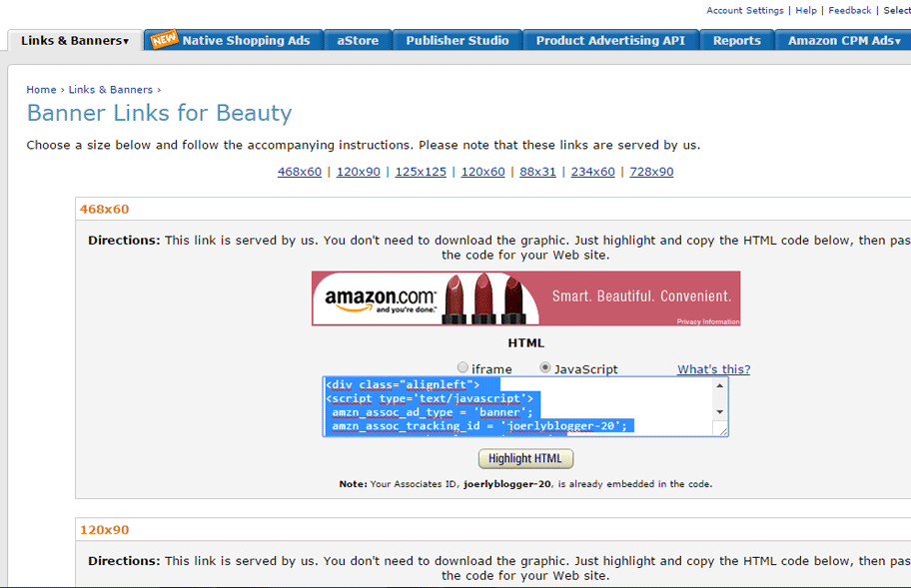This screenshot has width=911, height=588.
Task: Click the Amazon beauty banner preview
Action: tap(525, 298)
